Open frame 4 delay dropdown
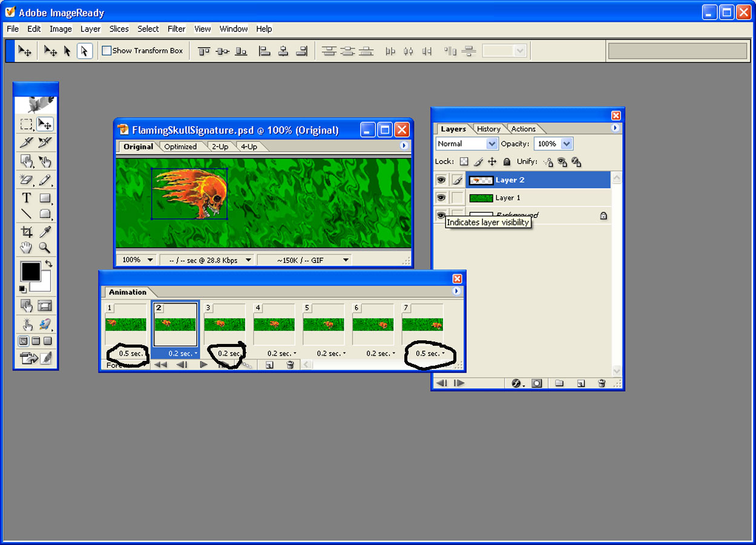Viewport: 756px width, 545px height. [281, 353]
